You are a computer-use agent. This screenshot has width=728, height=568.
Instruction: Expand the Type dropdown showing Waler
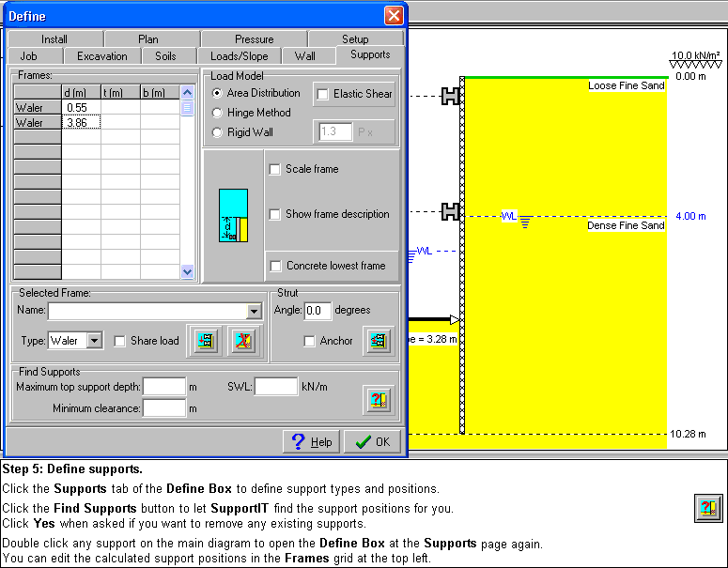point(94,341)
